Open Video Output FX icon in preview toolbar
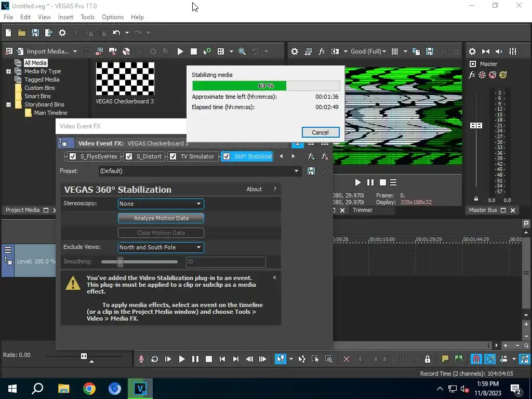This screenshot has height=399, width=532. [321, 51]
